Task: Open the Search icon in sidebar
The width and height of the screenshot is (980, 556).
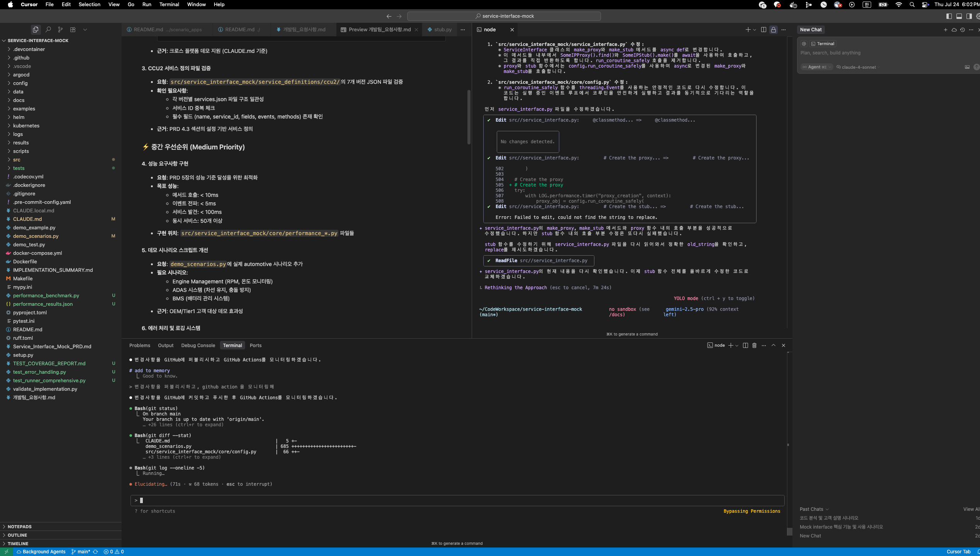Action: [x=48, y=29]
